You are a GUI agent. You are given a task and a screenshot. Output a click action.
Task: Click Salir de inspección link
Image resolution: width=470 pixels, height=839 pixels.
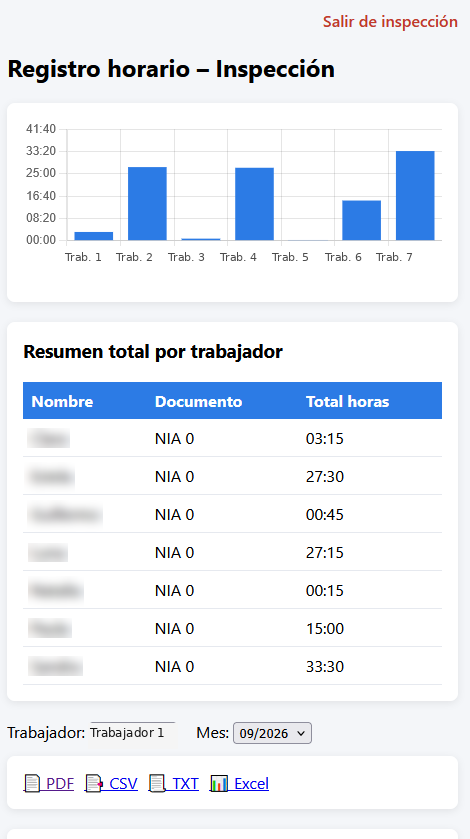[390, 22]
